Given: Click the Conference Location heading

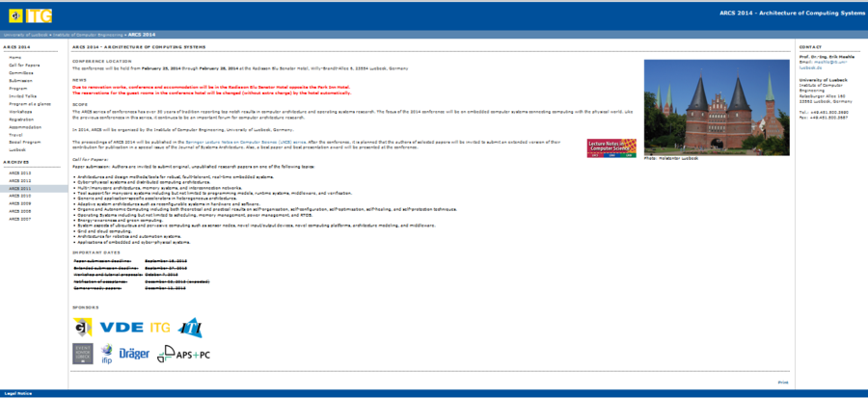Looking at the screenshot, I should coord(102,61).
